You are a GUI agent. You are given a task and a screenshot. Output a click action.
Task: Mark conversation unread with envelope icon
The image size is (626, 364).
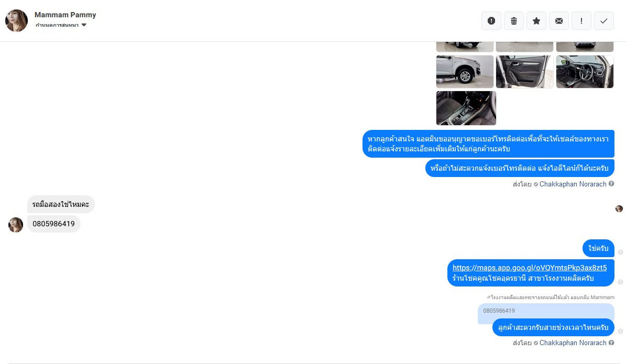pyautogui.click(x=559, y=21)
